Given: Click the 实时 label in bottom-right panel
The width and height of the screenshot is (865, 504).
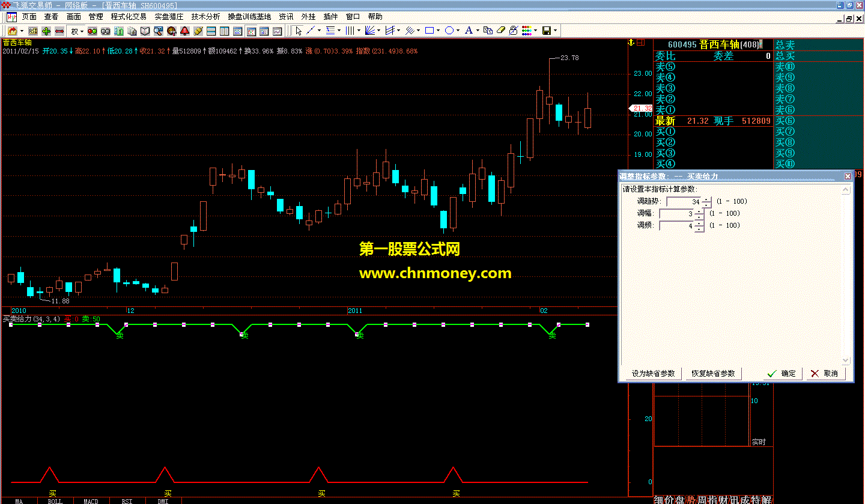Looking at the screenshot, I should click(x=759, y=442).
